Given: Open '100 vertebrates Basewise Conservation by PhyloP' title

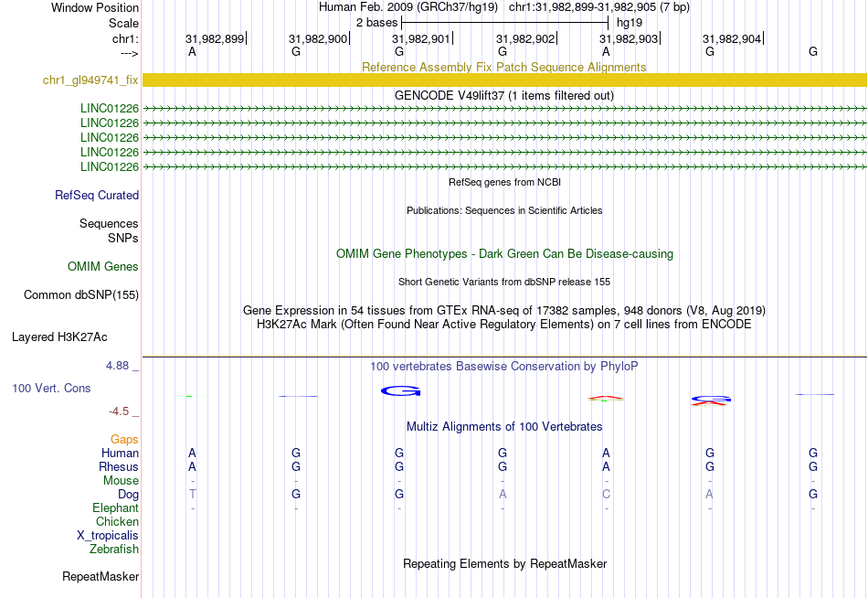Looking at the screenshot, I should coord(503,367).
